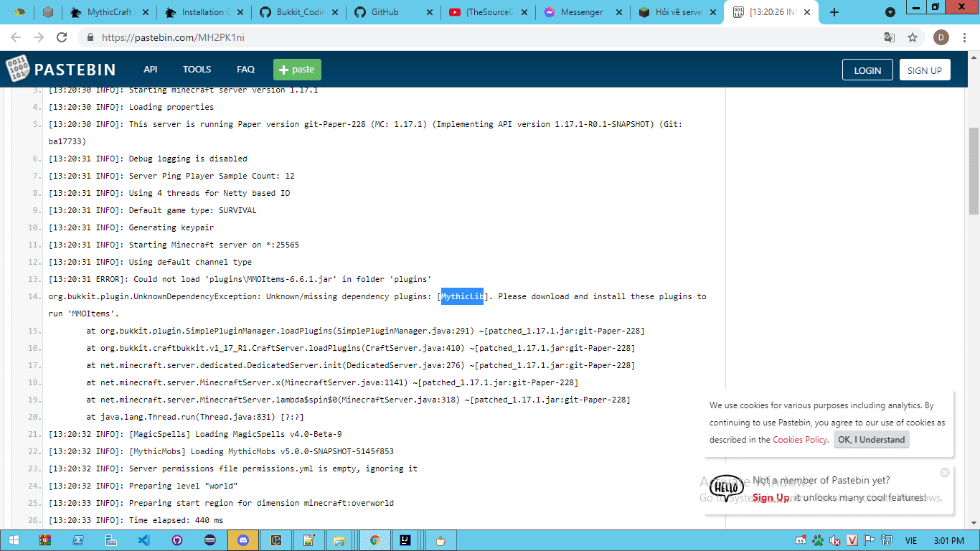Image resolution: width=980 pixels, height=551 pixels.
Task: Open IntelliJ IDEA from the taskbar
Action: (407, 540)
